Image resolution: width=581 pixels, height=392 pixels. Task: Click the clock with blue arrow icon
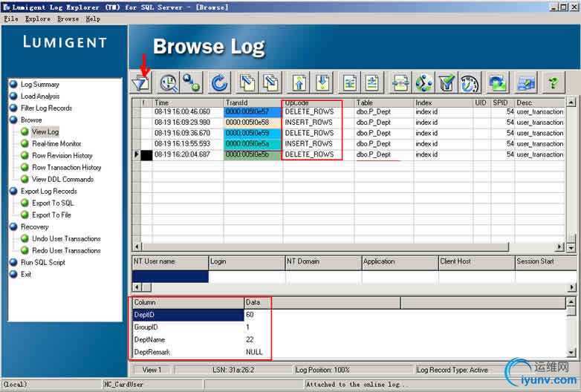[x=470, y=83]
